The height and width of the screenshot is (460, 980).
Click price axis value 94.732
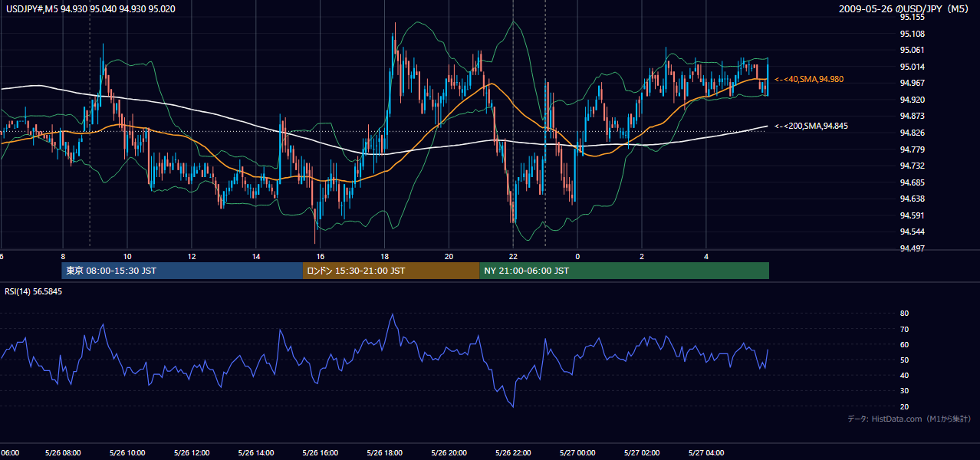913,166
